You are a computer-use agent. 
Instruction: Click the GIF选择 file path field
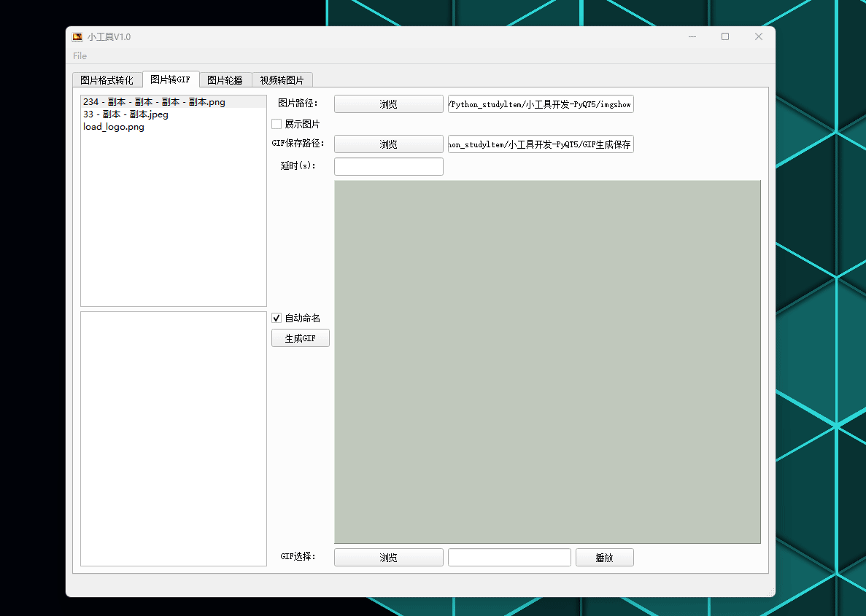509,558
